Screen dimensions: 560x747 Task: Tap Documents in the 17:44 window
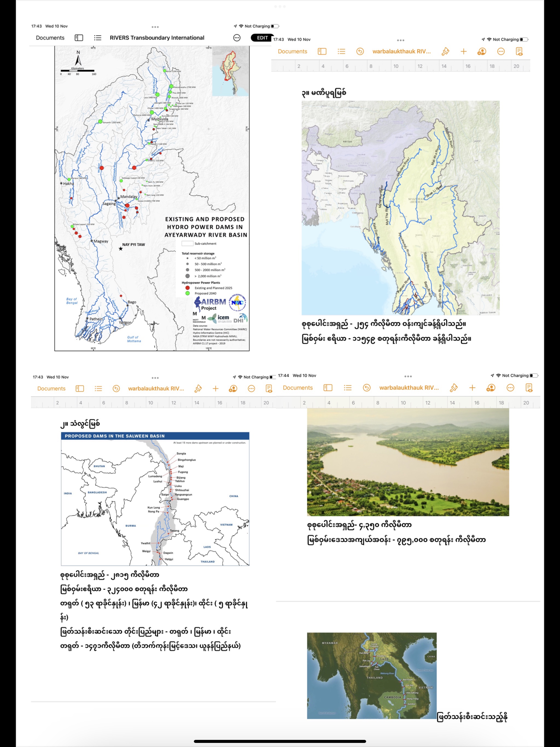pyautogui.click(x=297, y=388)
